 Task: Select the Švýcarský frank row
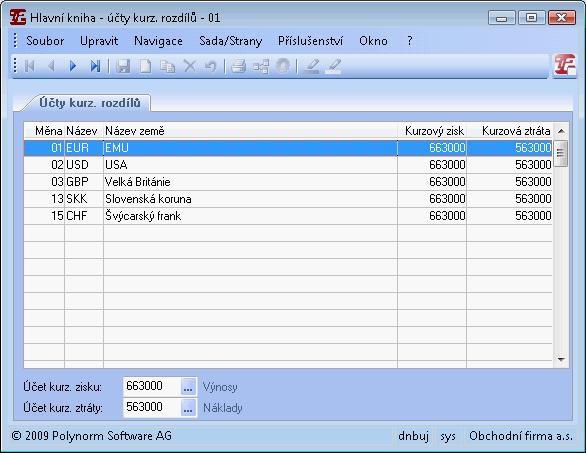pyautogui.click(x=288, y=216)
